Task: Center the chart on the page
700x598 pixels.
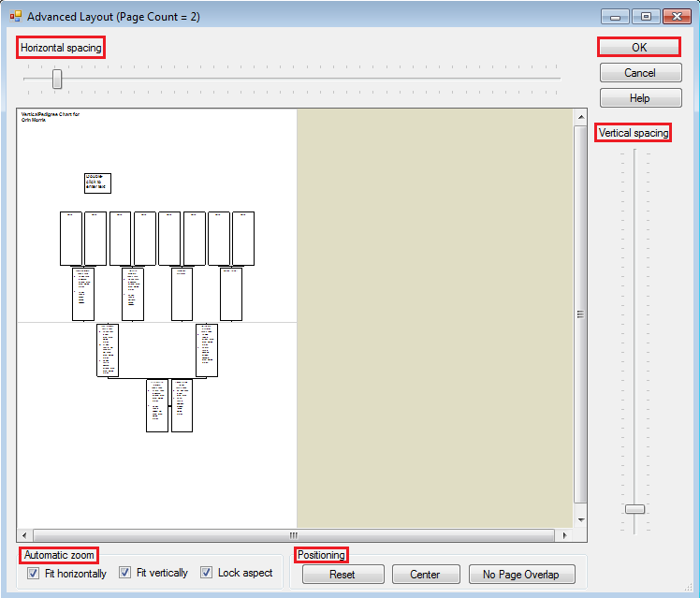Action: tap(425, 575)
